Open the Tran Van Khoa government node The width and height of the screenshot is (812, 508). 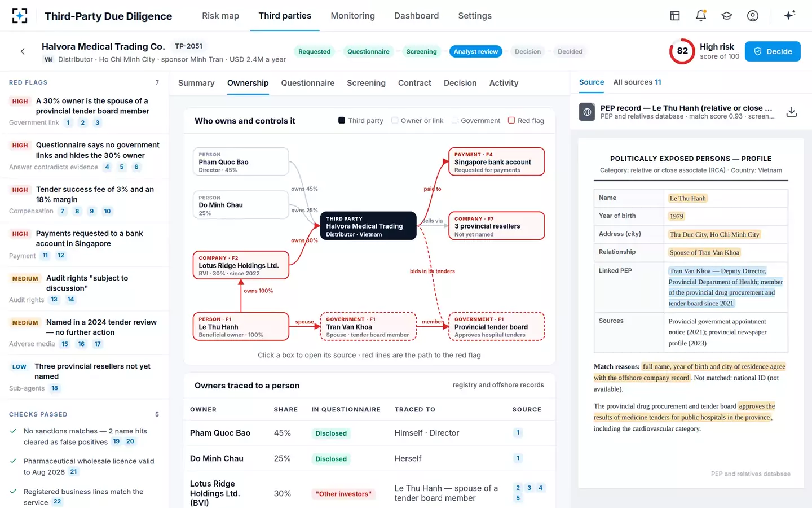pyautogui.click(x=368, y=327)
